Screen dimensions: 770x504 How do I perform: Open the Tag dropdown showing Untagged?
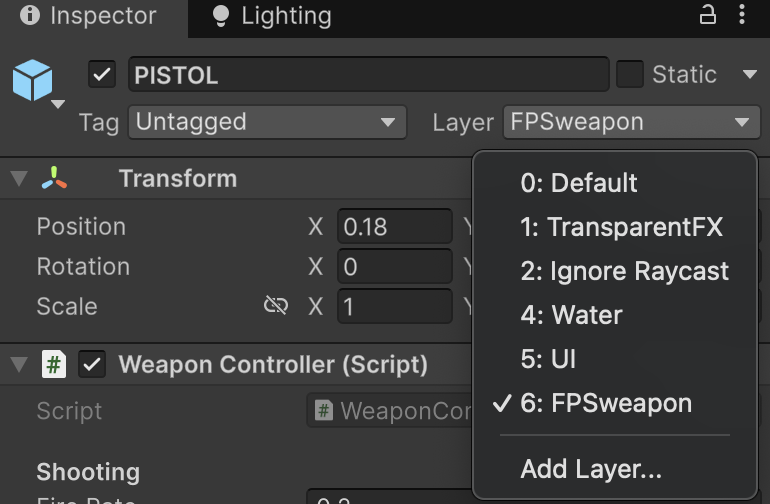point(266,123)
